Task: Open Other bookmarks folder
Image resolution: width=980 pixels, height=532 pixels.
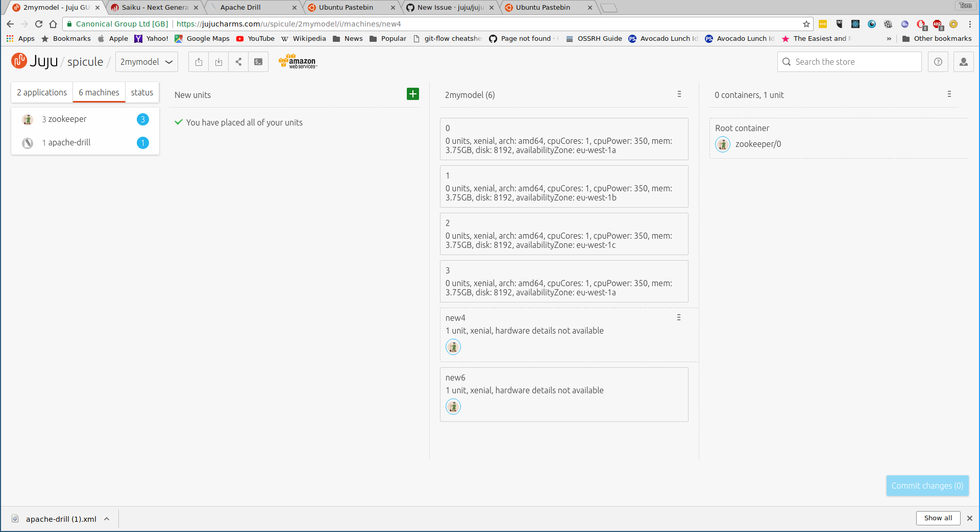Action: [937, 39]
